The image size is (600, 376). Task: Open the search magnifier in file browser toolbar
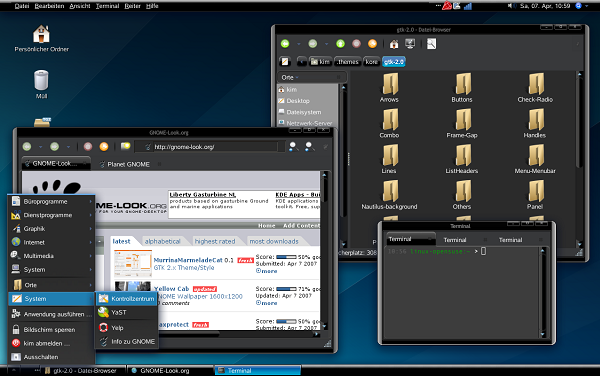[x=431, y=44]
